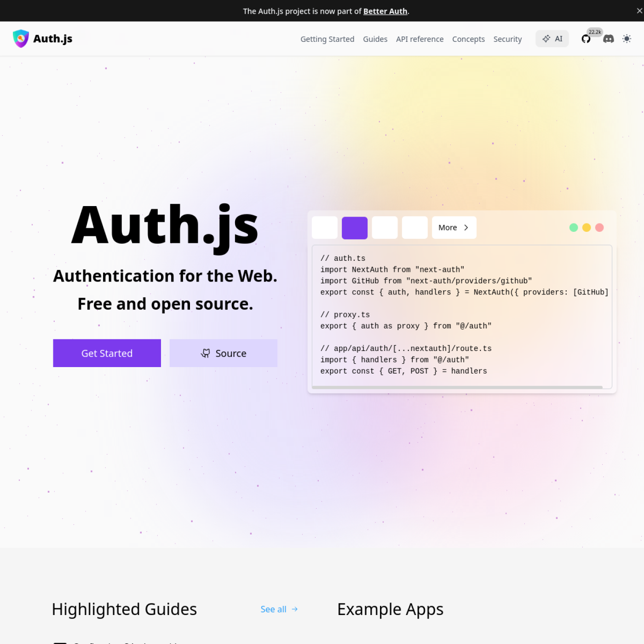Click the import GitHub provider code line

point(426,281)
